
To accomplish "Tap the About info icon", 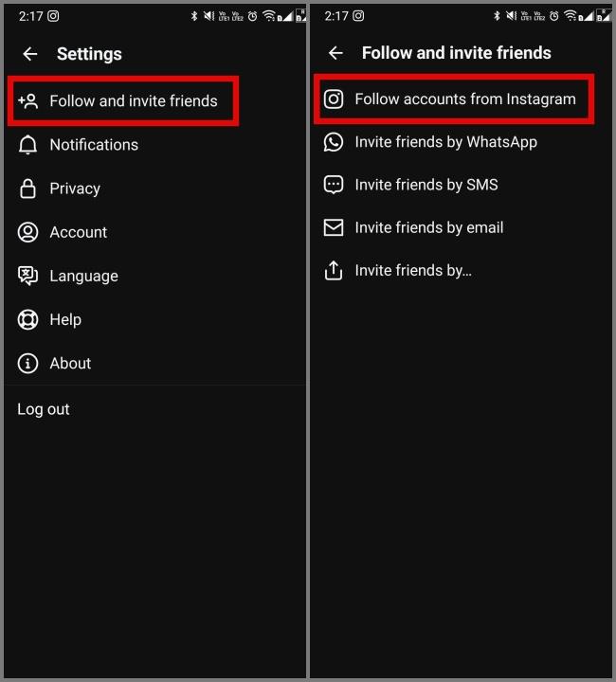I will pos(27,363).
